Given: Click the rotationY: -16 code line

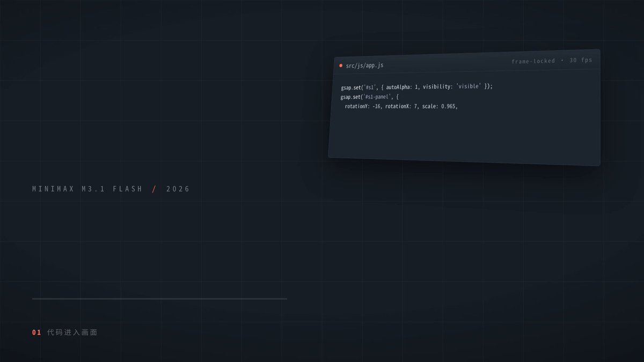Looking at the screenshot, I should [x=401, y=106].
